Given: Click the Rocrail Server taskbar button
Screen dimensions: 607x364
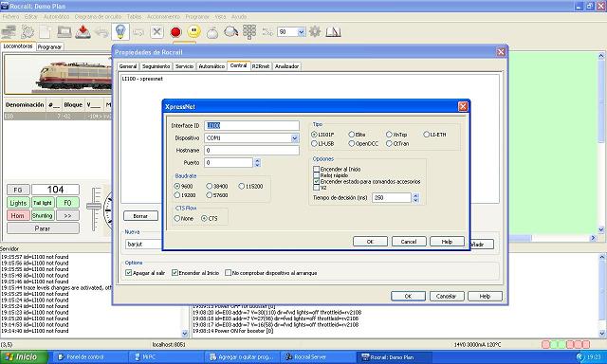Looking at the screenshot, I should pos(319,357).
